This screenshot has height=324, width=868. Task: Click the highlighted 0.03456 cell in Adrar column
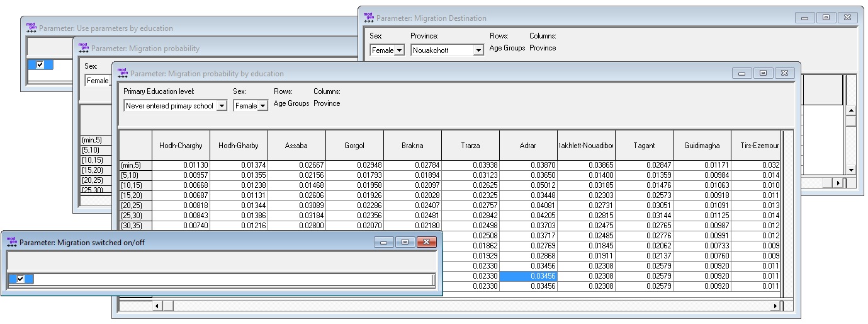coord(528,276)
